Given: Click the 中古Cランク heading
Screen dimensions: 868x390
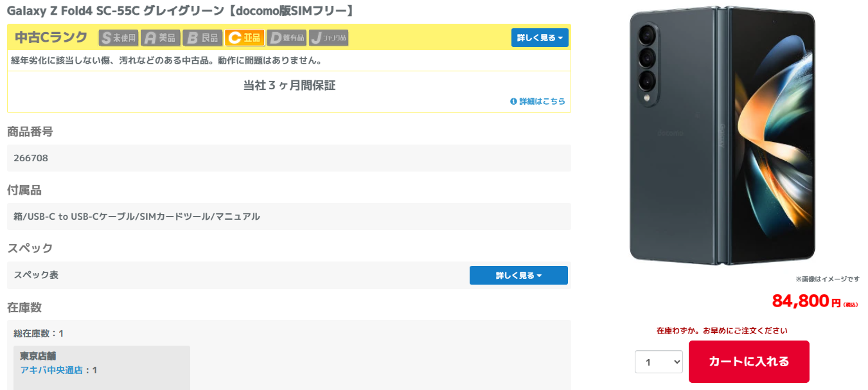Looking at the screenshot, I should (51, 37).
